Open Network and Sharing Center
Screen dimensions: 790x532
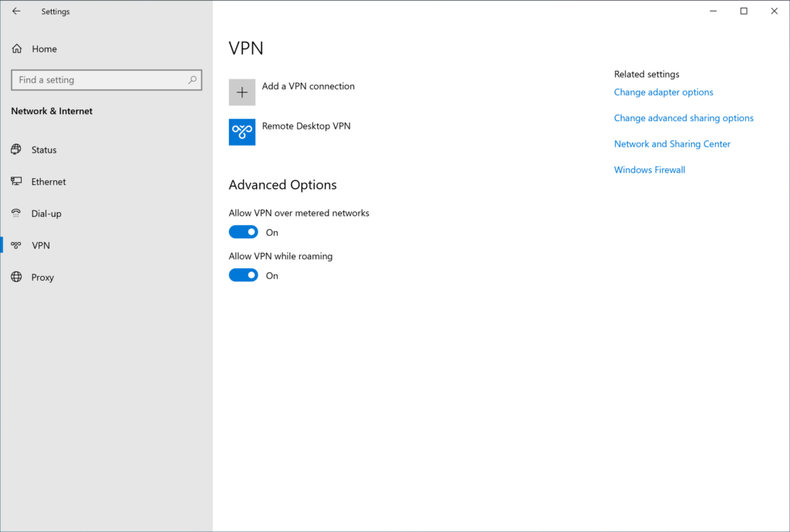[672, 143]
